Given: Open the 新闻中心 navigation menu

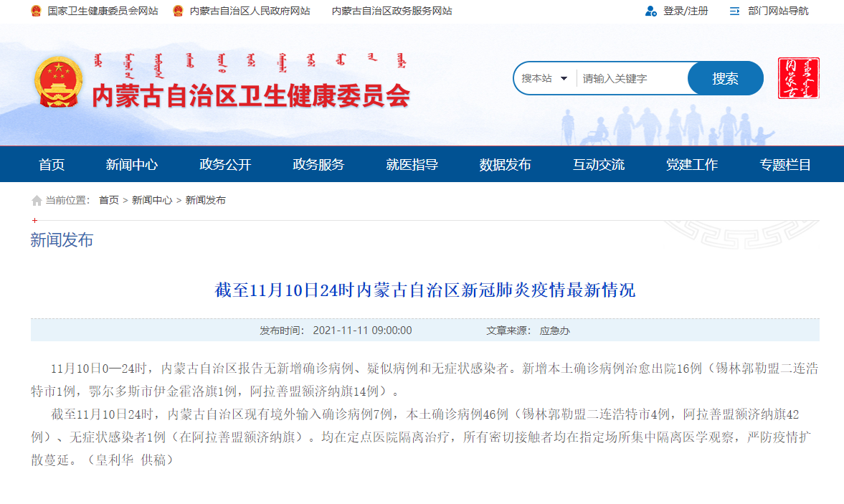Looking at the screenshot, I should 132,164.
